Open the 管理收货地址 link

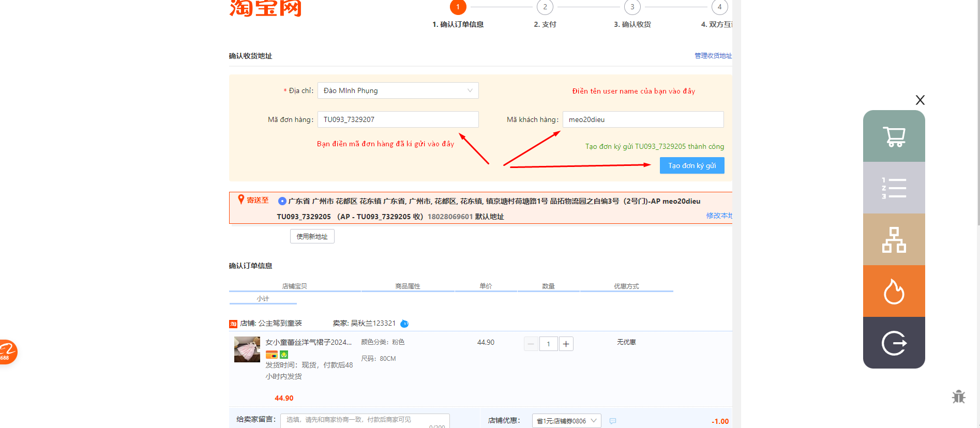(713, 56)
